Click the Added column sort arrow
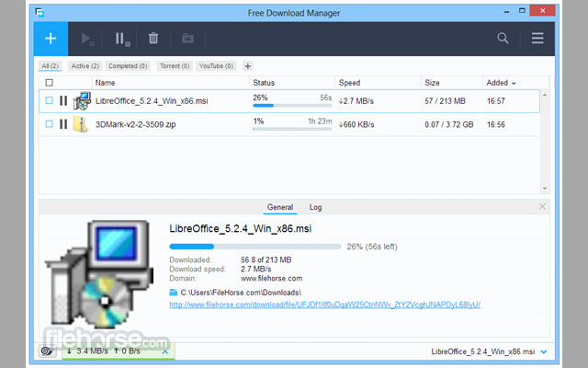 pos(514,84)
